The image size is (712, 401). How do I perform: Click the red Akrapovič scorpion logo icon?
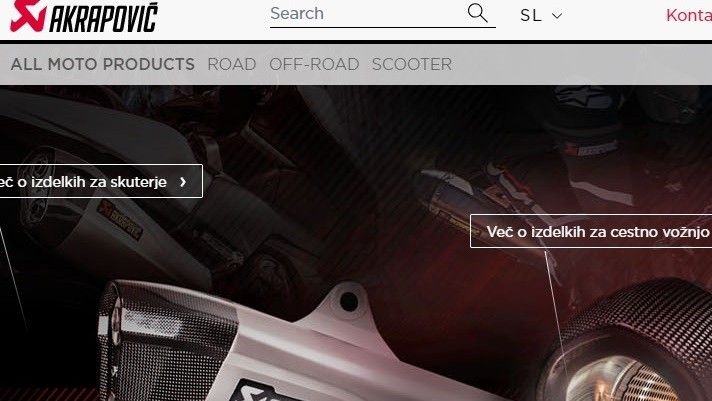pyautogui.click(x=28, y=15)
